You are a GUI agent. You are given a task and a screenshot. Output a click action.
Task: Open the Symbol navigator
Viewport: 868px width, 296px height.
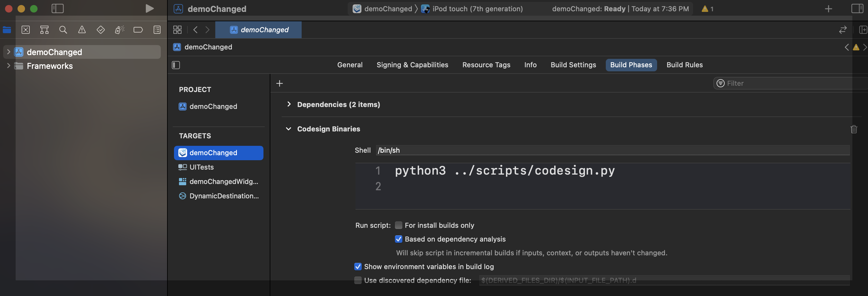(44, 30)
